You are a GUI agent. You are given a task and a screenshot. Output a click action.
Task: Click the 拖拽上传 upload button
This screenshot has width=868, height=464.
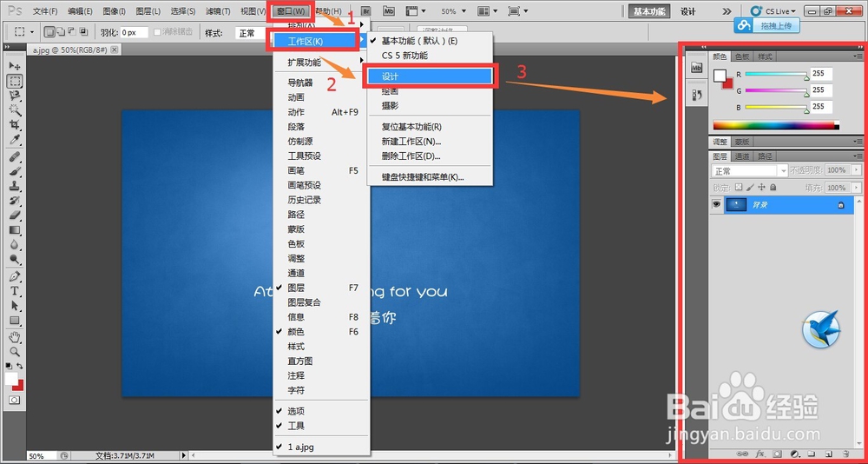767,25
